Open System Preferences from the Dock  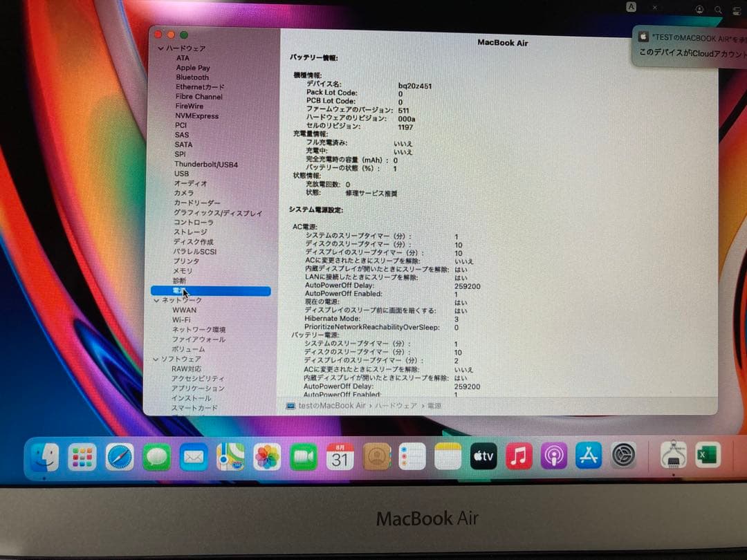(624, 456)
